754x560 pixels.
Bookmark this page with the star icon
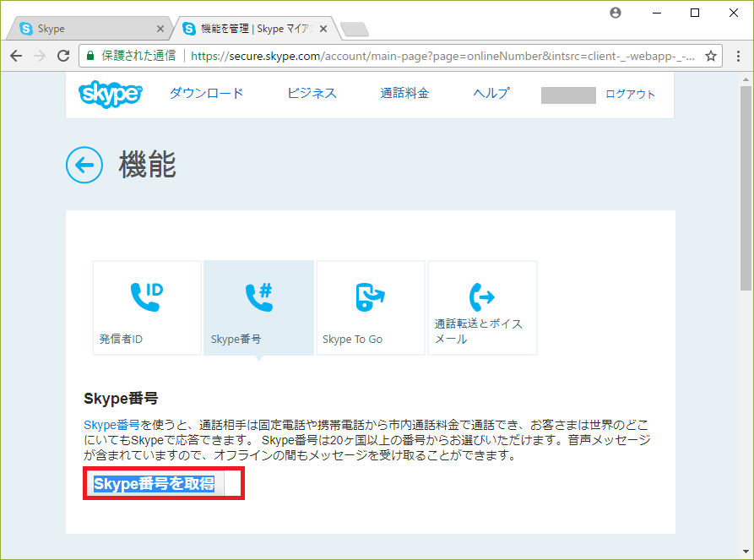pos(711,56)
